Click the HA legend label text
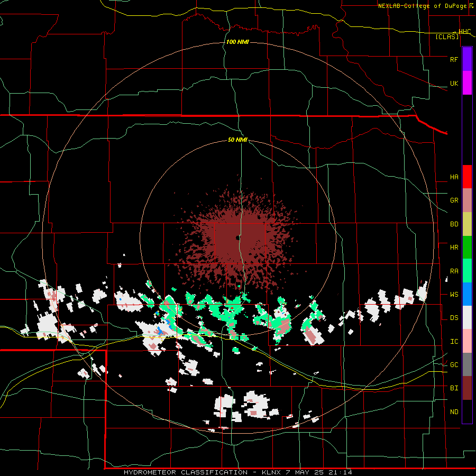The height and width of the screenshot is (476, 476). [454, 177]
